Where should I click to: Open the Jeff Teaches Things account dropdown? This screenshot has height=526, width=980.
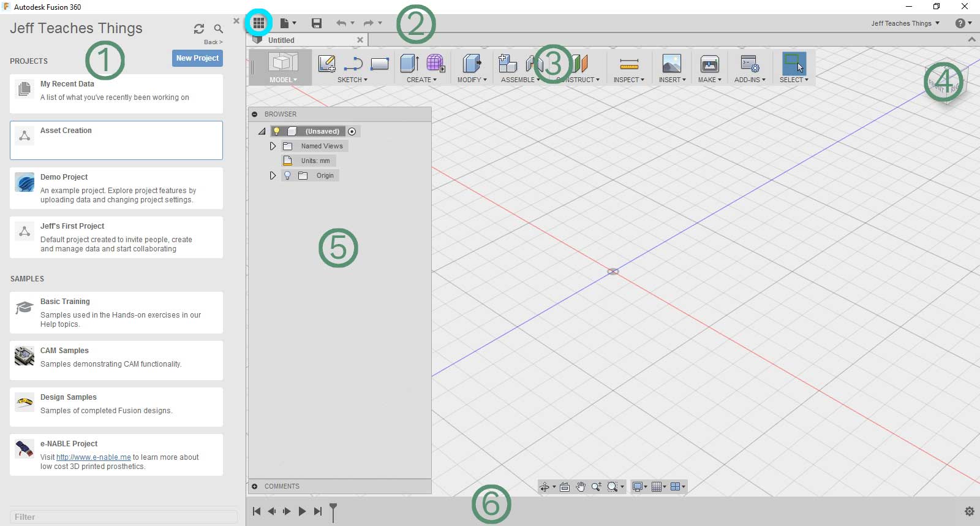pos(905,23)
